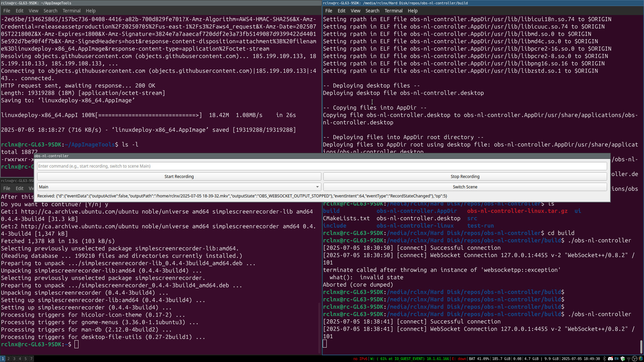Switch to workspace 7

[31, 359]
